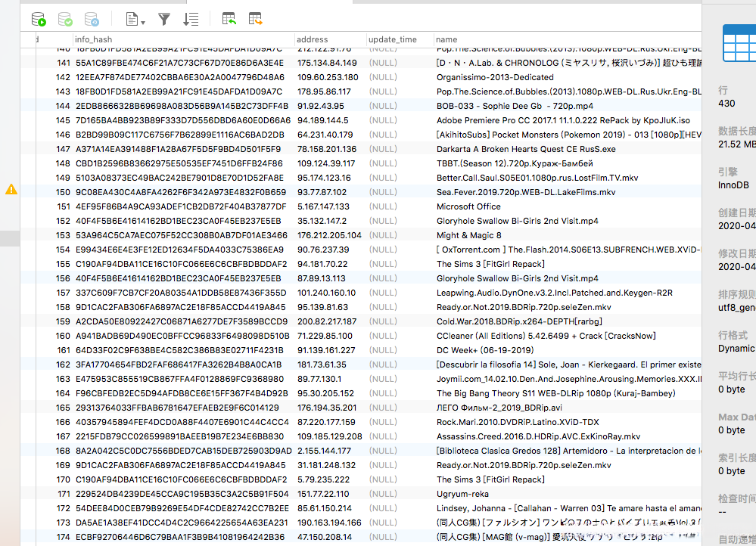Screen dimensions: 756x546
Task: Select hash '229524DB4239DE45CCA9C195B35C3A2C5B91F504'
Action: 182,494
